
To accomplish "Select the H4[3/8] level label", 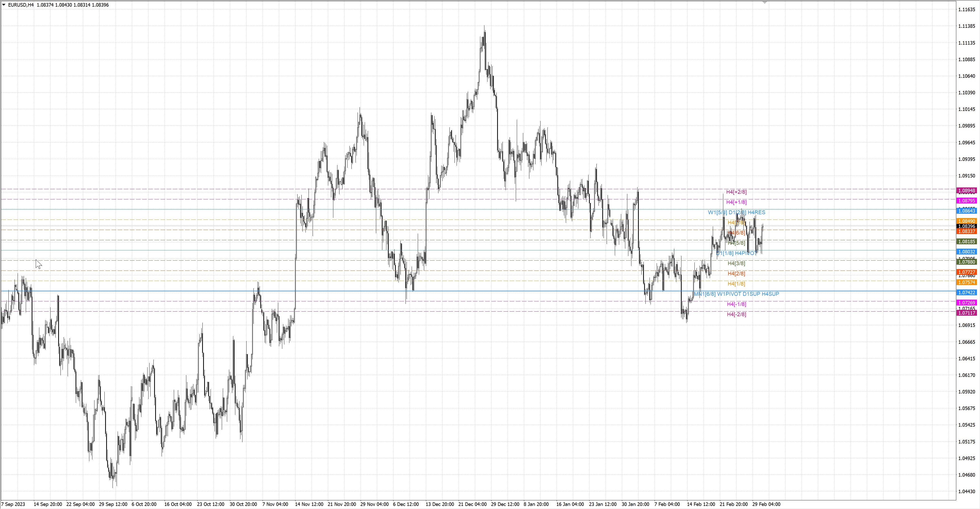I will tap(736, 263).
